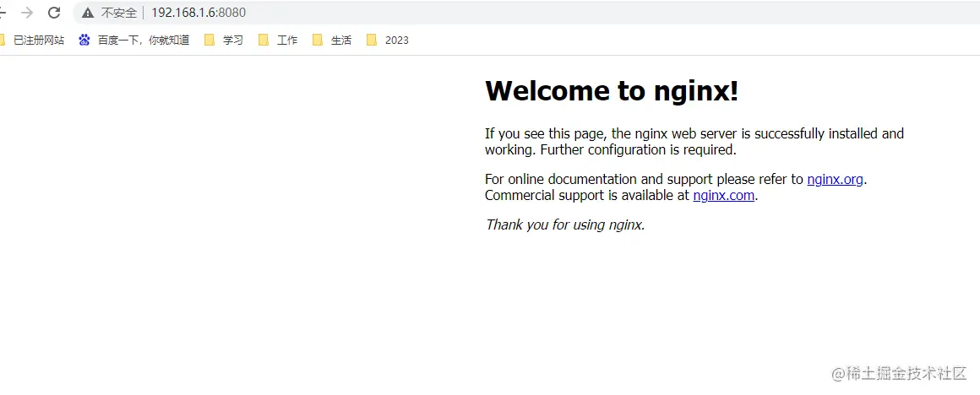Open the 2023 bookmark folder
The width and height of the screenshot is (980, 395).
point(388,40)
